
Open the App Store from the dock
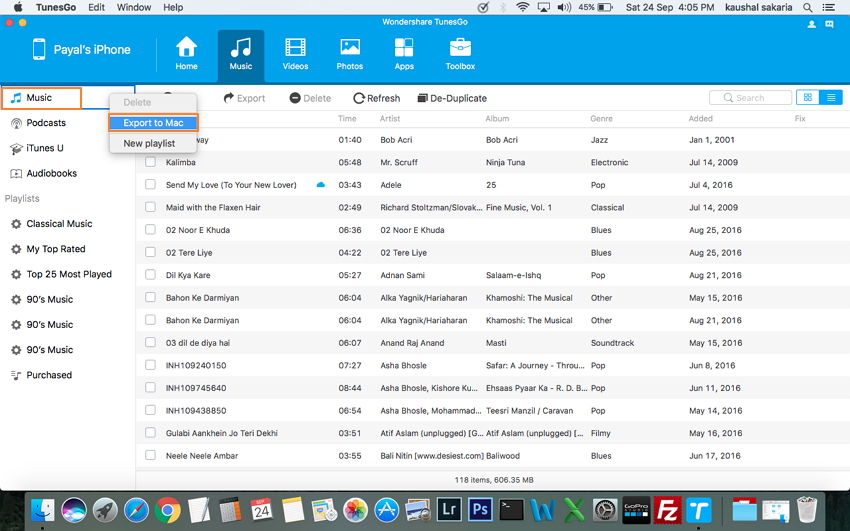tap(387, 510)
